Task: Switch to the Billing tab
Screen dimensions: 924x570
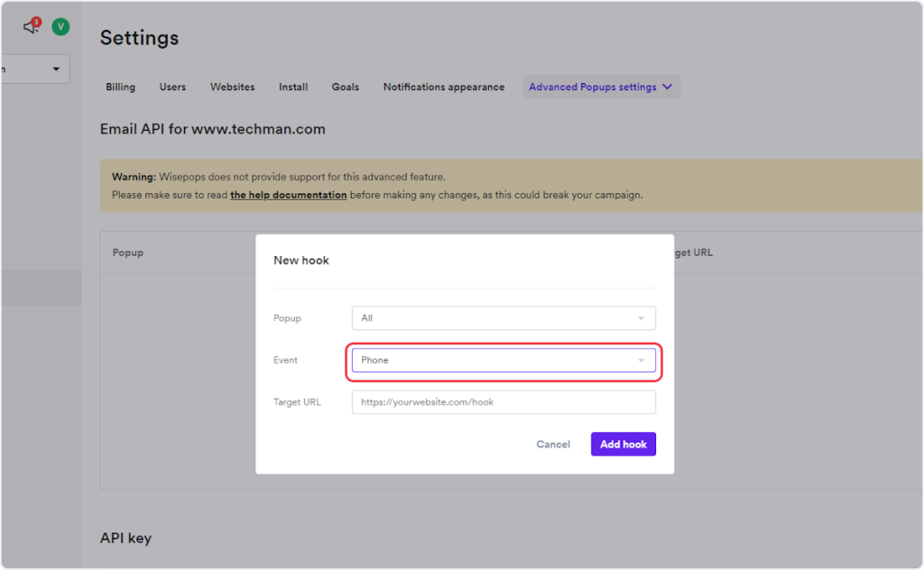Action: [120, 87]
